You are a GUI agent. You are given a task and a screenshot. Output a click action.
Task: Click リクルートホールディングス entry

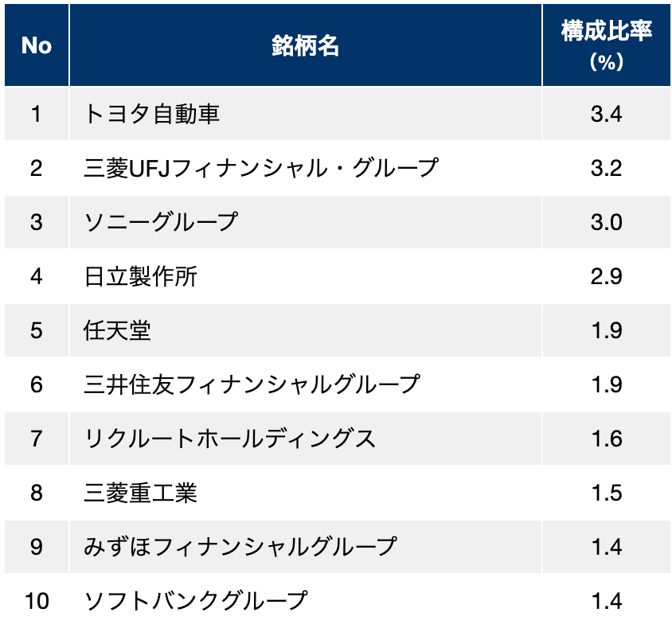[x=229, y=439]
